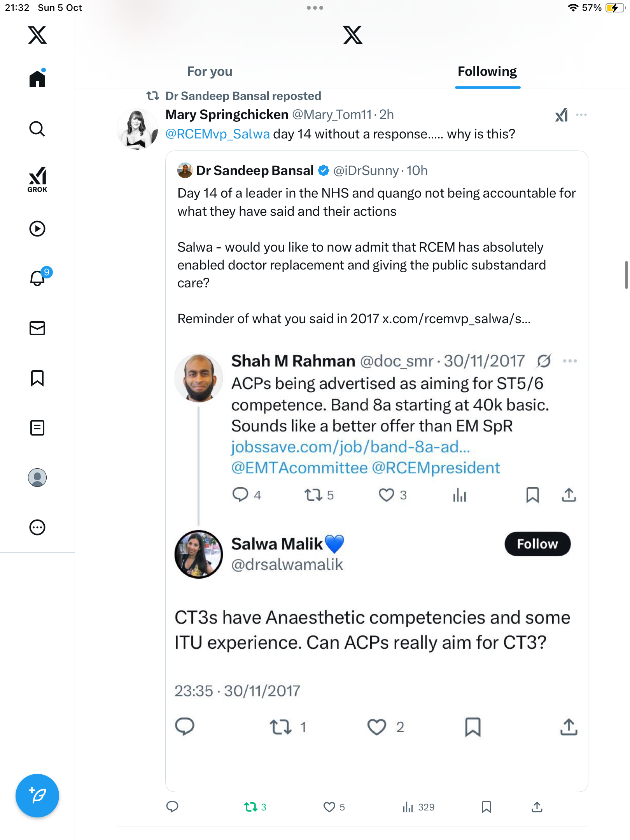Open the @RCEMvp_Salwa mention link

217,134
